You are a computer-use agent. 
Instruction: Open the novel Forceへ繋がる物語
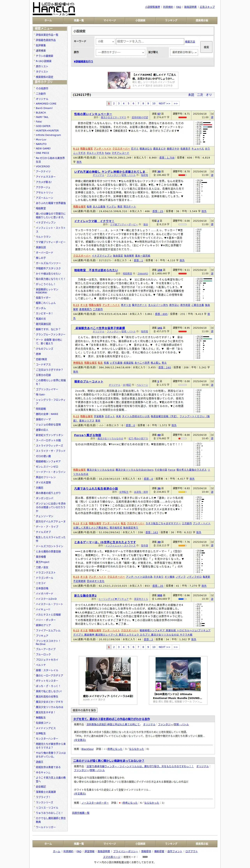(x=87, y=435)
